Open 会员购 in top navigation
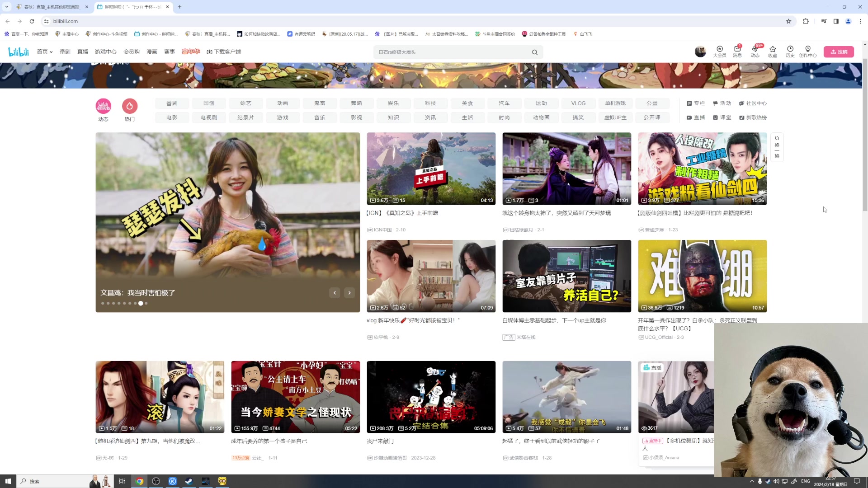 [132, 52]
